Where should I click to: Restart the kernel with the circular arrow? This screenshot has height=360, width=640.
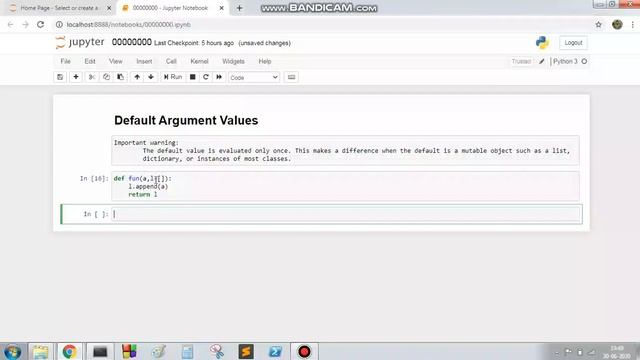(x=206, y=77)
